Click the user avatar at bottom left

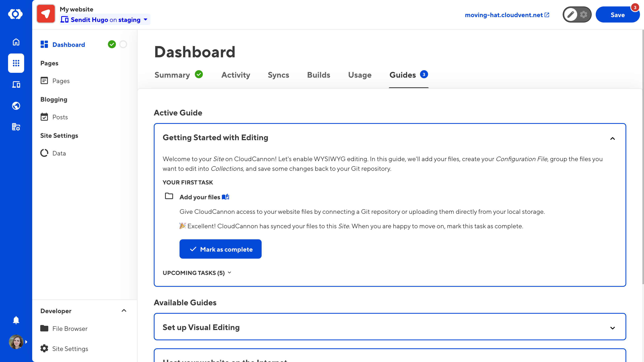click(x=16, y=342)
